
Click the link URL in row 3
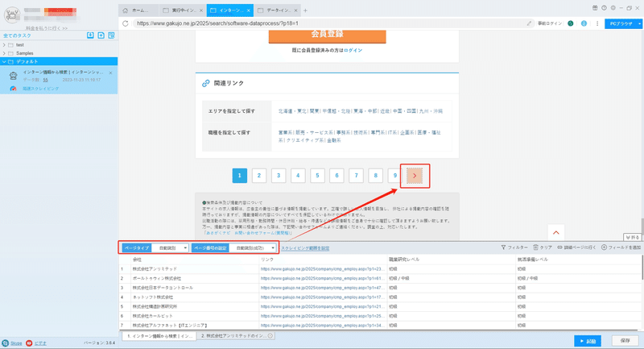click(323, 288)
